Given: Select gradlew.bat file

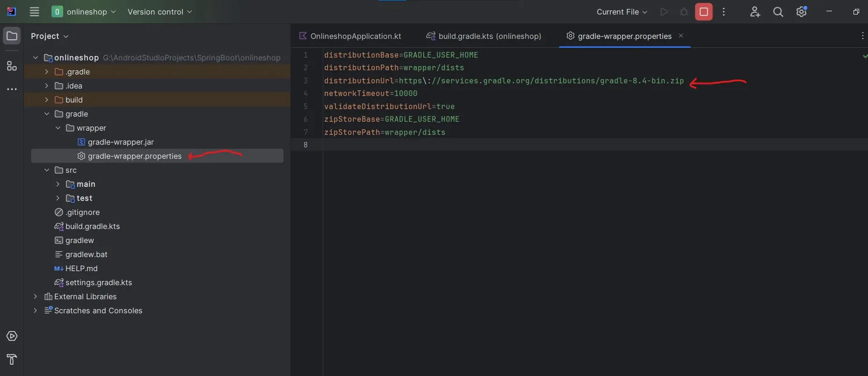Looking at the screenshot, I should click(x=87, y=254).
